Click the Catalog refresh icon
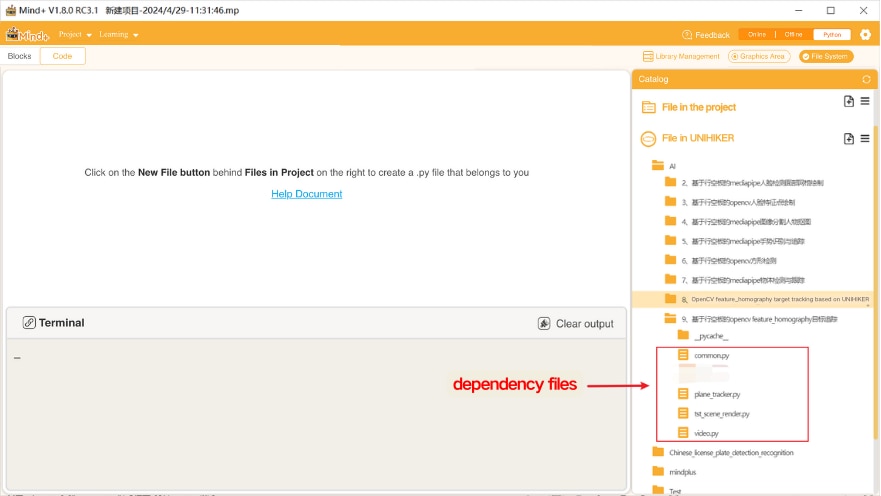The height and width of the screenshot is (496, 881). 866,79
